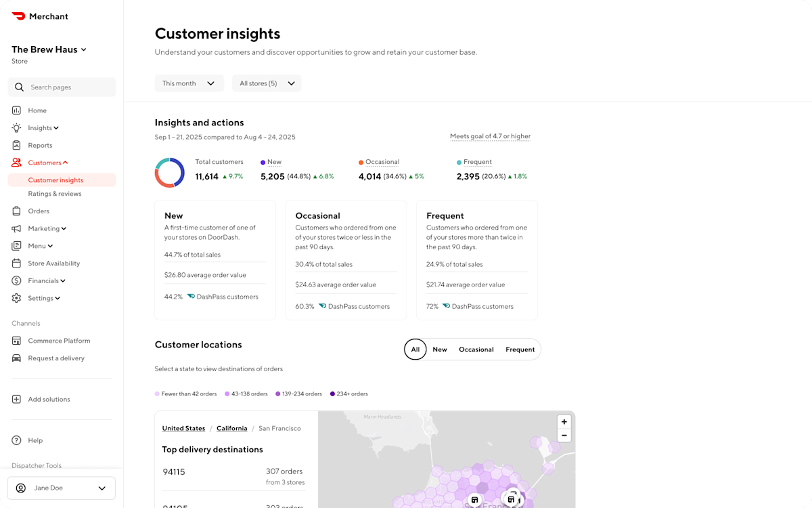Click the Help icon
Viewport: 812px width, 508px height.
16,440
